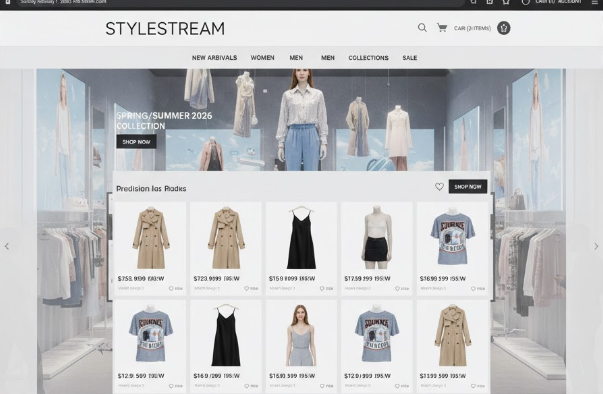Click the hero banner model in blue trousers
The width and height of the screenshot is (603, 394).
[x=303, y=120]
